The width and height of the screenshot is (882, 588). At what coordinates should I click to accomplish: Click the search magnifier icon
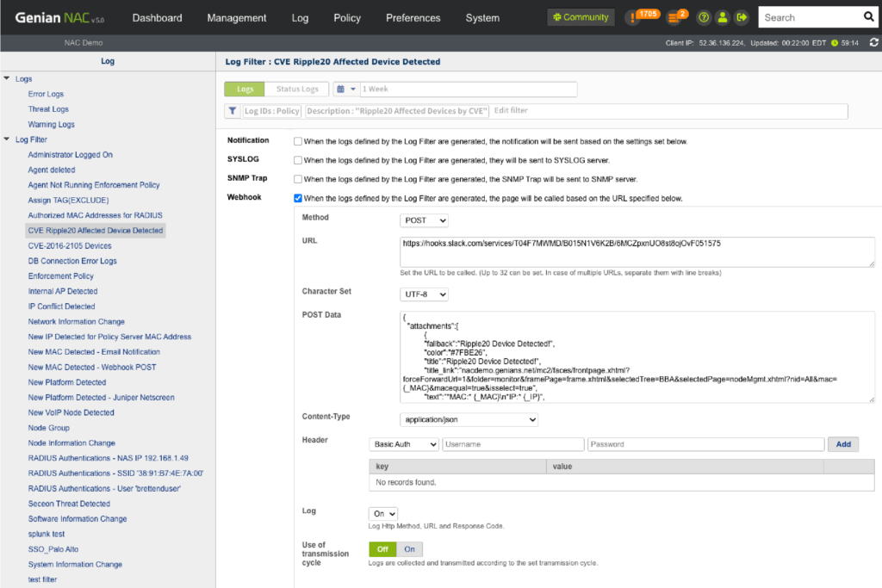pyautogui.click(x=868, y=17)
